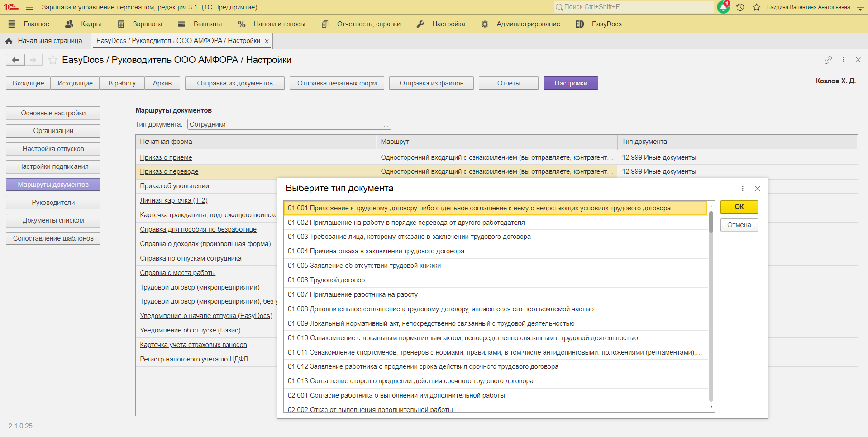
Task: Copy the page link via the chain icon
Action: pos(828,60)
